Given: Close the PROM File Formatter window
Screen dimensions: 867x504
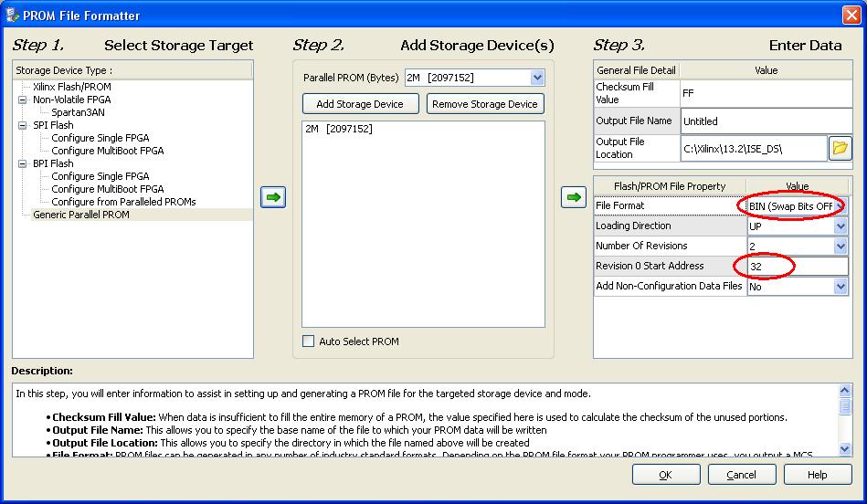Looking at the screenshot, I should coord(851,15).
